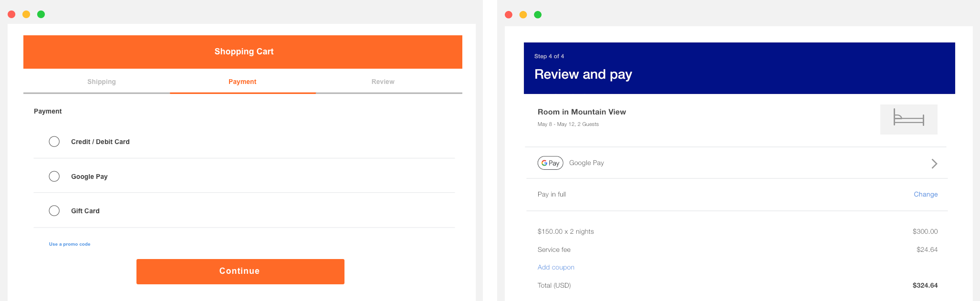Click the Use a promo code link
Screen dimensions: 980x301
pos(70,244)
